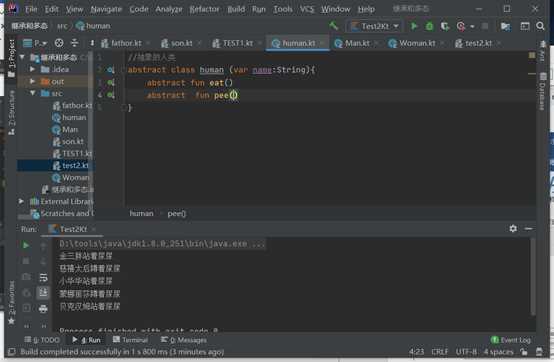Viewport: 554px width, 362px height.
Task: Collapse the src folder
Action: 33,93
